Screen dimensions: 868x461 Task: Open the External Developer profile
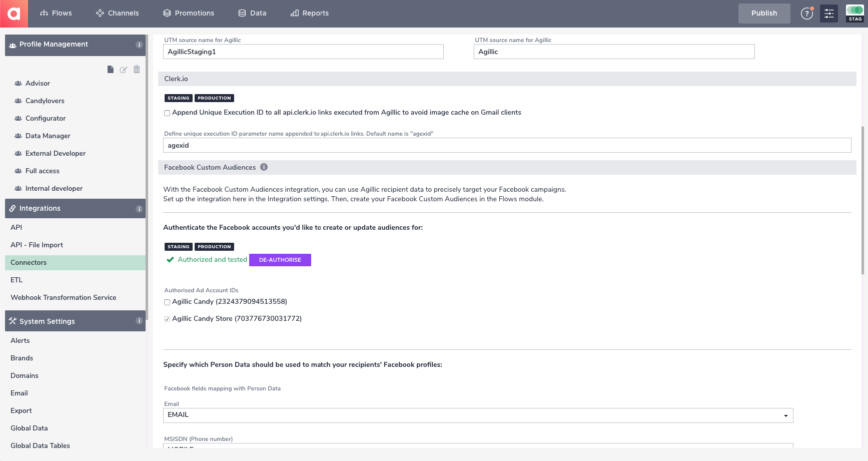click(56, 153)
